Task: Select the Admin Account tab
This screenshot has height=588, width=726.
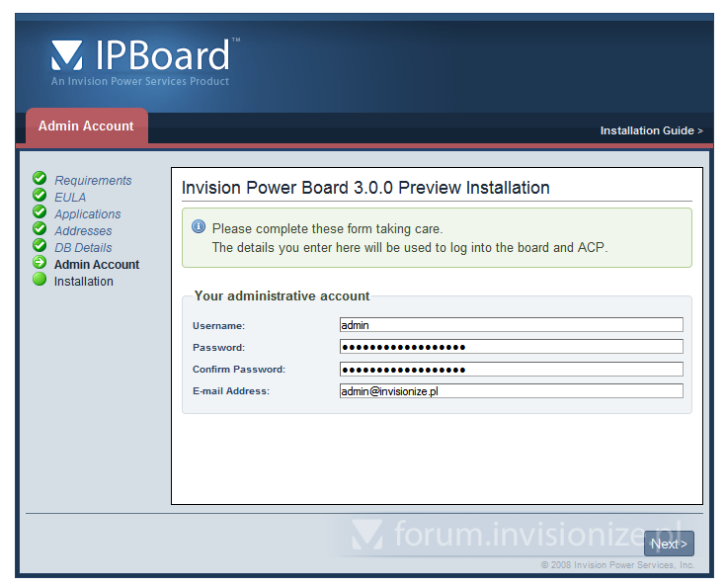Action: coord(86,126)
